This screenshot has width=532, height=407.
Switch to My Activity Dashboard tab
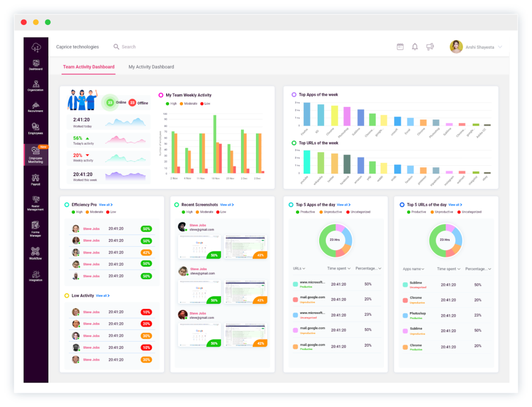tap(151, 67)
